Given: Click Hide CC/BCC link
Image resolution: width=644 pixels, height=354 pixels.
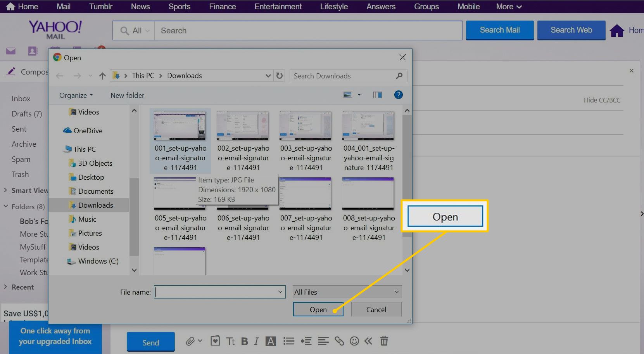Looking at the screenshot, I should (x=602, y=100).
